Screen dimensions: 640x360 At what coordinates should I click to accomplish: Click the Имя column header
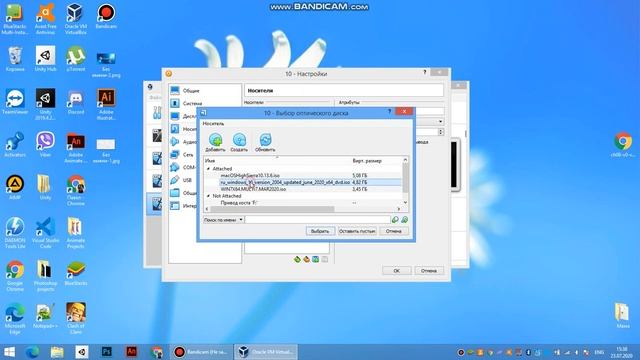click(210, 161)
